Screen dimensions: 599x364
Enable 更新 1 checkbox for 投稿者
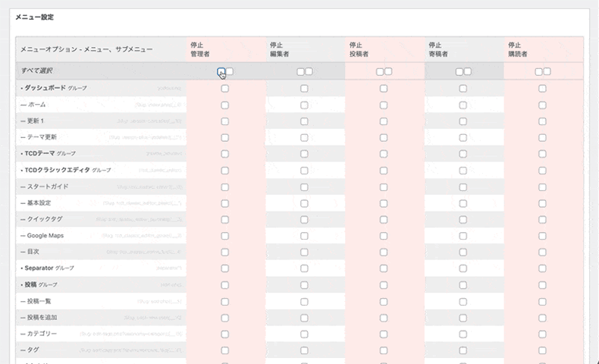point(384,121)
